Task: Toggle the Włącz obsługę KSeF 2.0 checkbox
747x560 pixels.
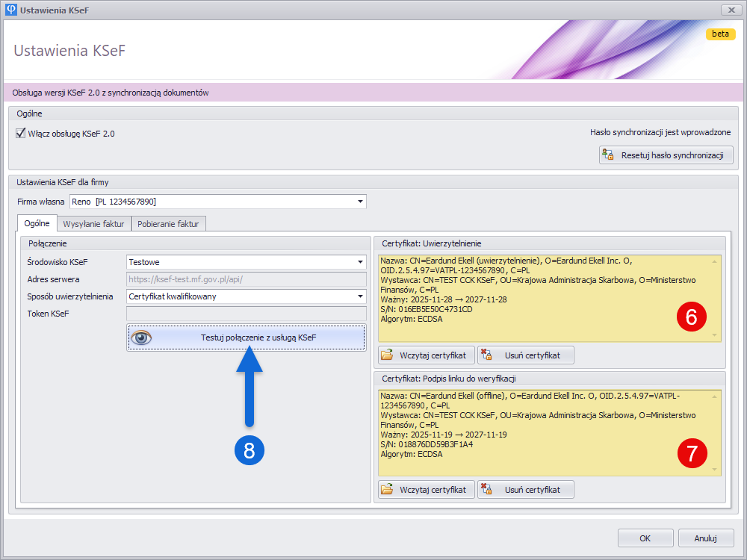Action: pos(20,134)
